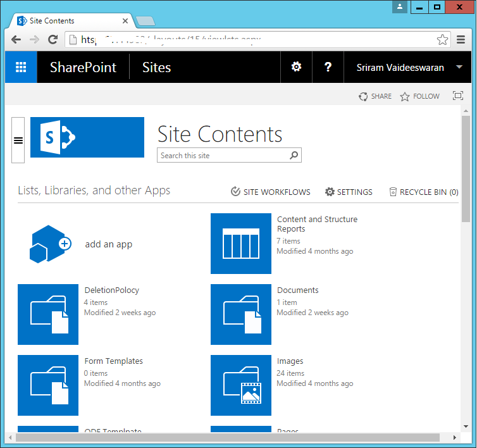
Task: Open the Sites link in top bar
Action: click(x=157, y=67)
